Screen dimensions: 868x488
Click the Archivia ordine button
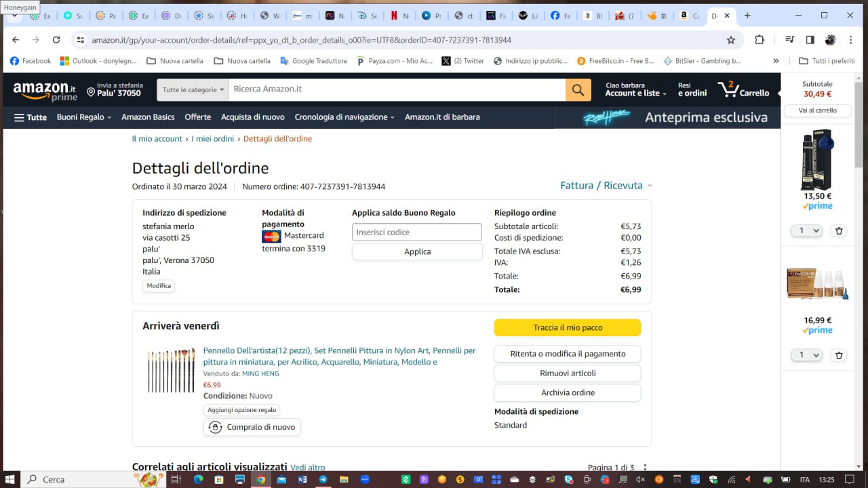pyautogui.click(x=567, y=392)
